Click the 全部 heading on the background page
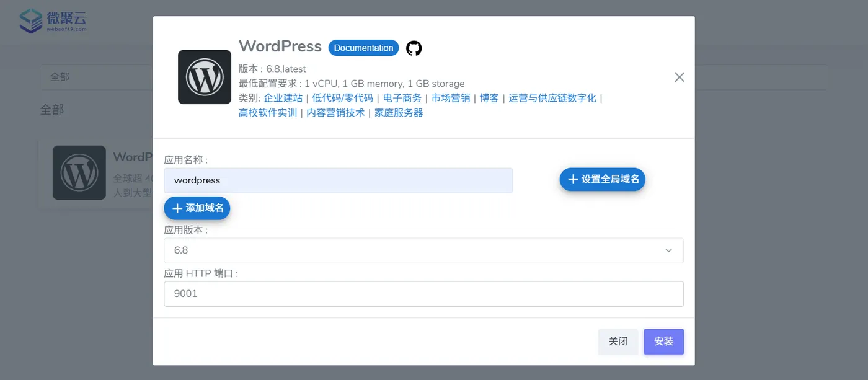The width and height of the screenshot is (868, 380). (52, 110)
